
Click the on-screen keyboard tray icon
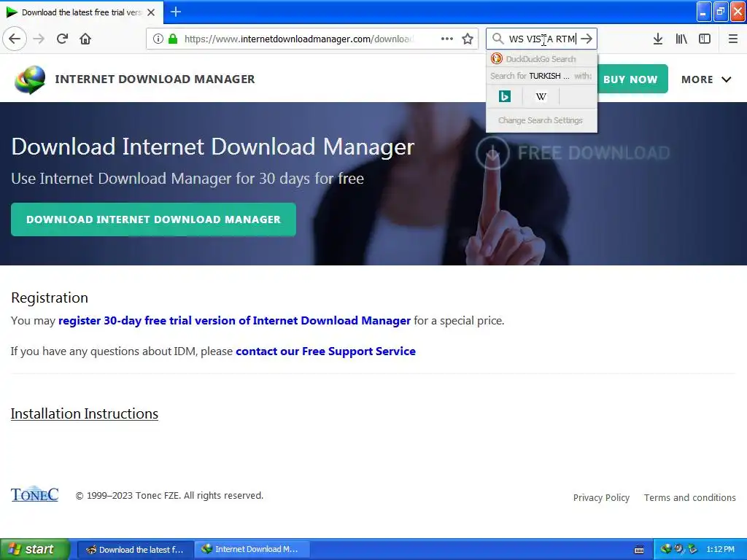point(639,550)
